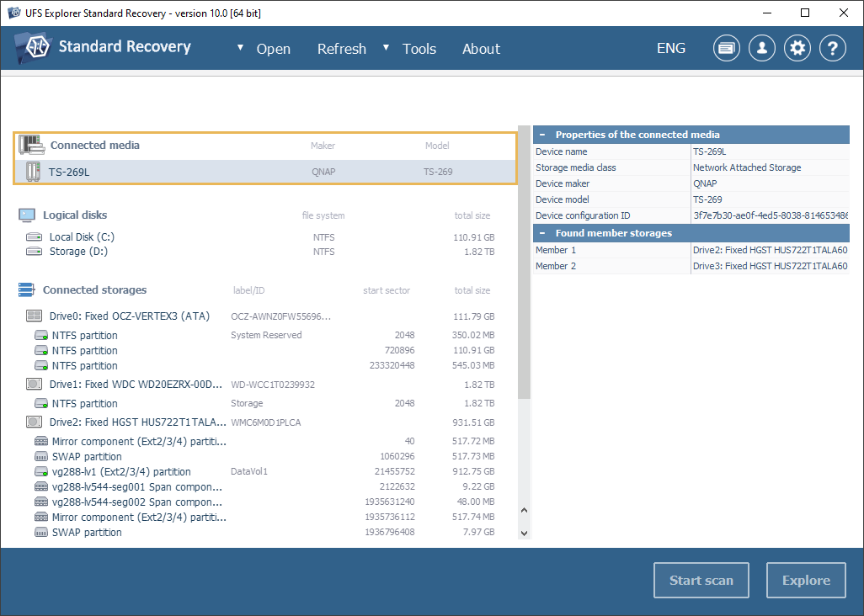Click the vg288-lv1 DataVol1 partition icon
The width and height of the screenshot is (864, 616).
41,472
